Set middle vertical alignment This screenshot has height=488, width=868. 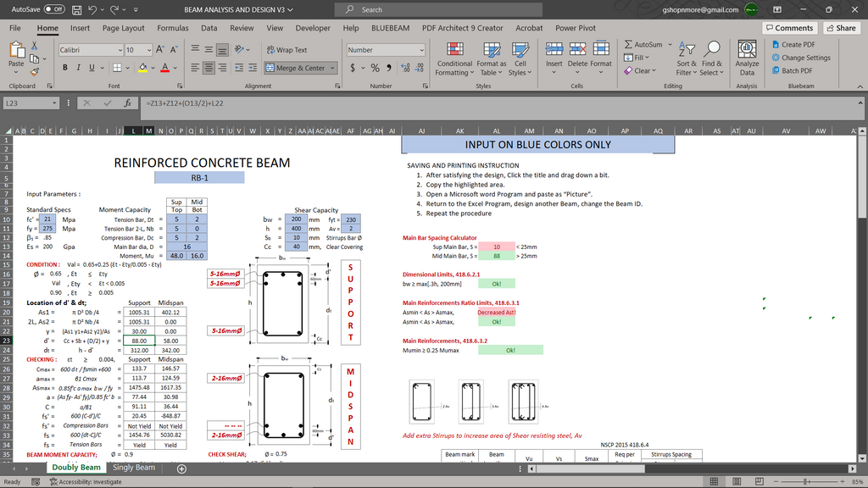point(209,50)
